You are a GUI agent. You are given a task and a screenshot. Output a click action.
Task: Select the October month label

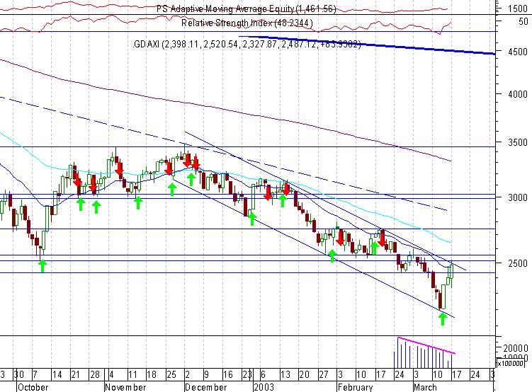pyautogui.click(x=33, y=387)
